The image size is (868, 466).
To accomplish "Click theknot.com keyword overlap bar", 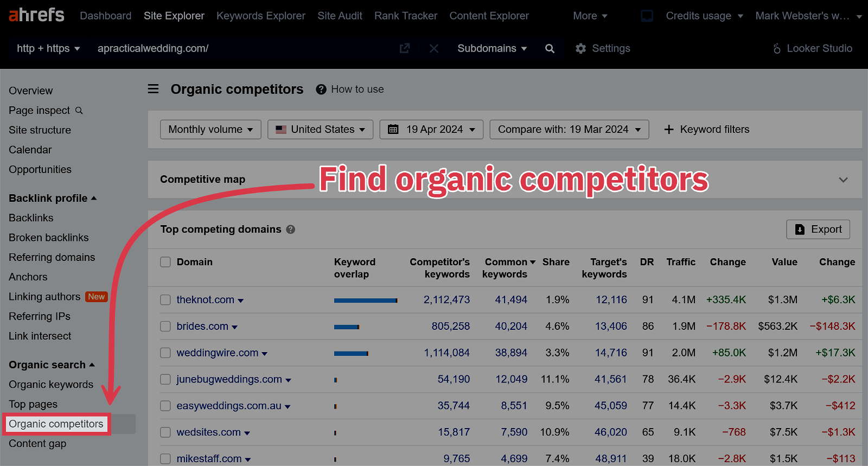I will (x=366, y=300).
